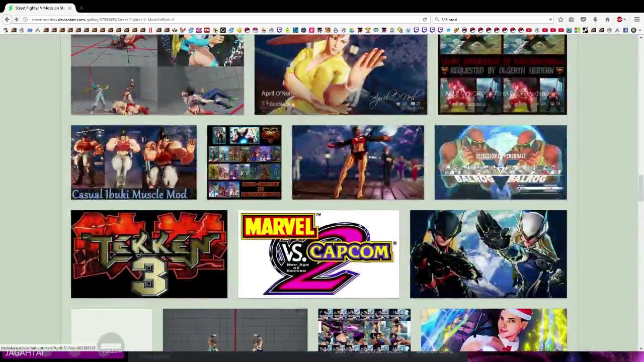
Task: Open the gray grid stage red line thumbnail
Action: click(235, 330)
